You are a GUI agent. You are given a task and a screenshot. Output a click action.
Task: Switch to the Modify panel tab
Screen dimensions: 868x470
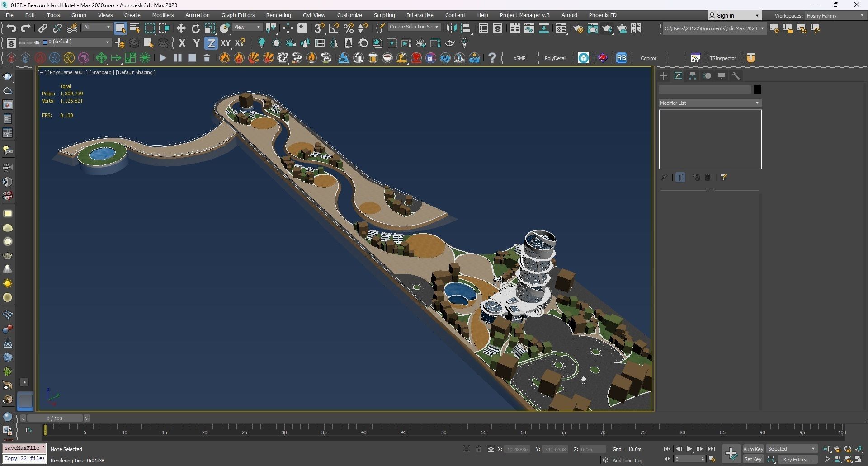tap(678, 76)
